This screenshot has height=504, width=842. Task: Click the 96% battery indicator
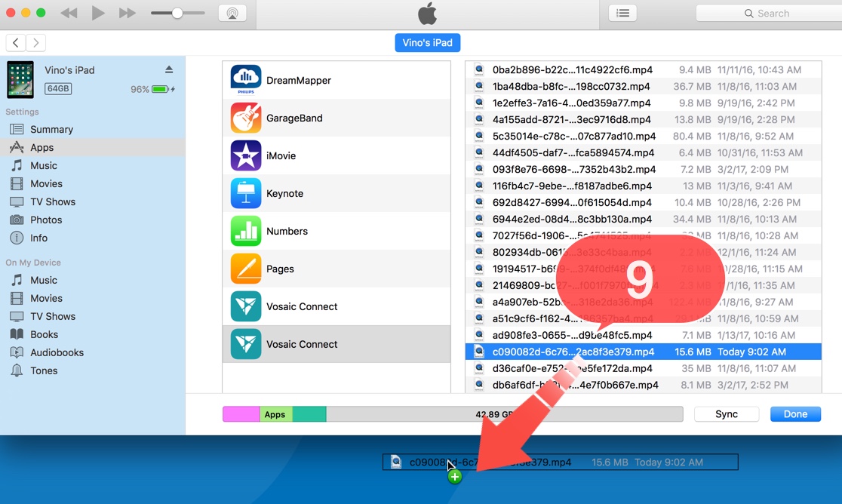(152, 89)
